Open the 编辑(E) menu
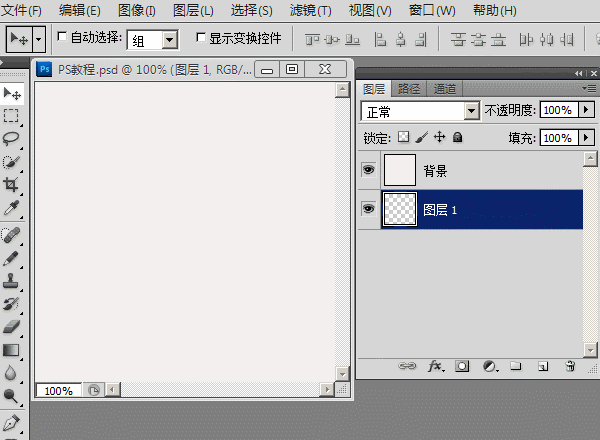600x440 pixels. pyautogui.click(x=80, y=10)
